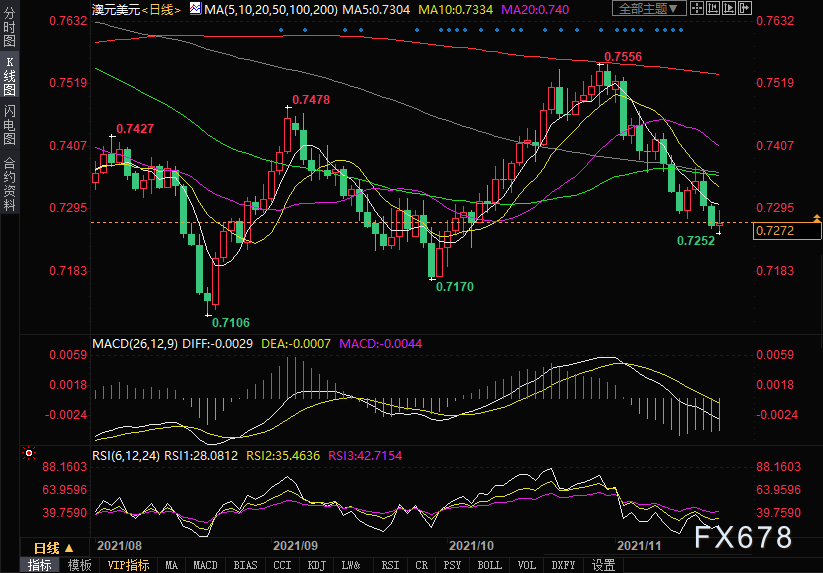Viewport: 823px width, 573px height.
Task: Select the BIAS indicator button
Action: point(245,565)
